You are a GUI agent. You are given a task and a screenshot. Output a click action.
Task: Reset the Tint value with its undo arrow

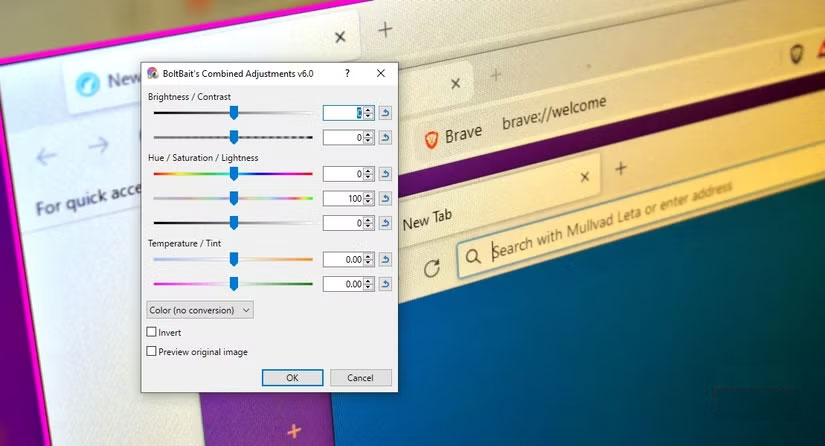click(385, 284)
